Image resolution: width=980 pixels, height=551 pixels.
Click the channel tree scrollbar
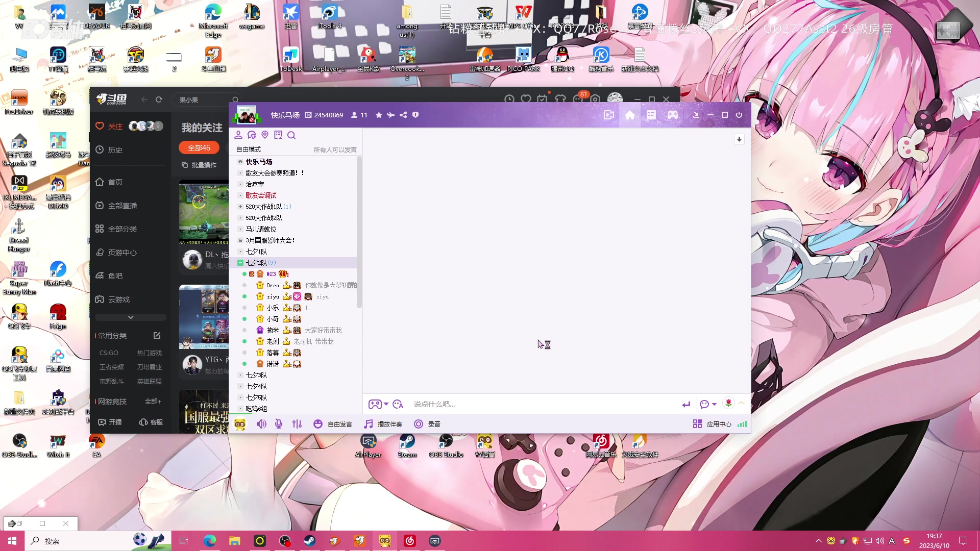[359, 232]
